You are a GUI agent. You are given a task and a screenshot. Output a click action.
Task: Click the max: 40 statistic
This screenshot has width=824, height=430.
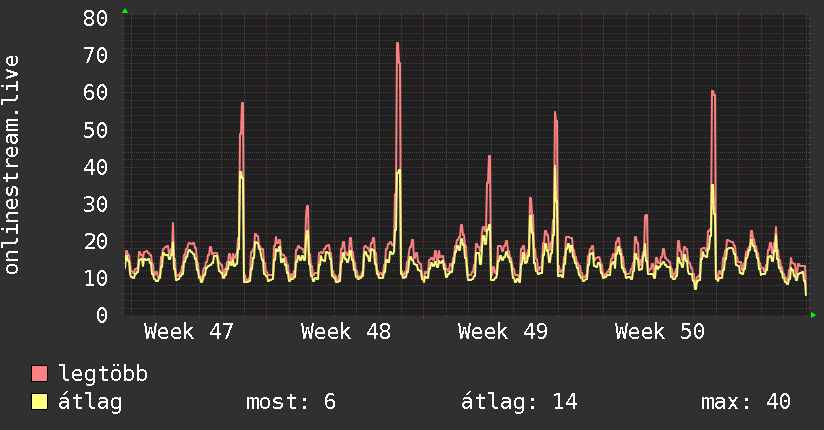(x=746, y=402)
